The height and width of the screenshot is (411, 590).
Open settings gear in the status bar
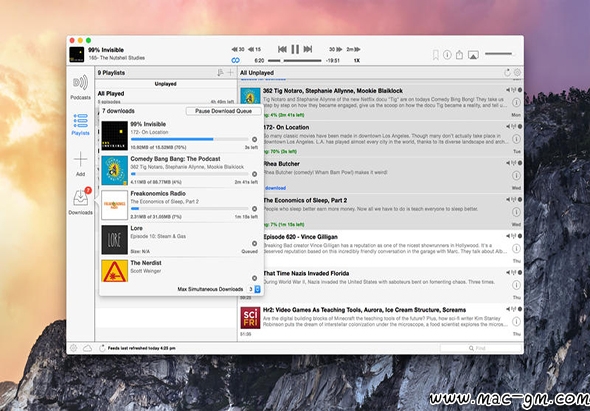[x=73, y=348]
